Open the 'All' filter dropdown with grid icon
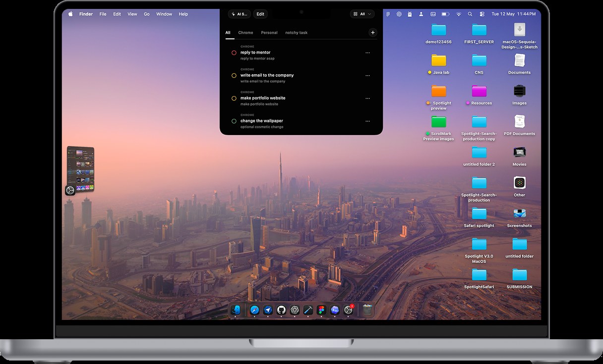This screenshot has width=603, height=364. pos(362,14)
